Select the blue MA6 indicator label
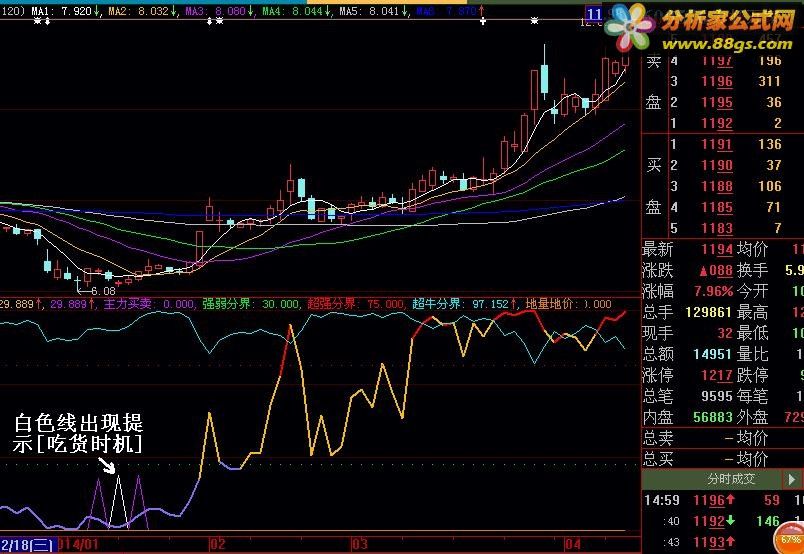Viewport: 804px width, 554px height. click(450, 11)
